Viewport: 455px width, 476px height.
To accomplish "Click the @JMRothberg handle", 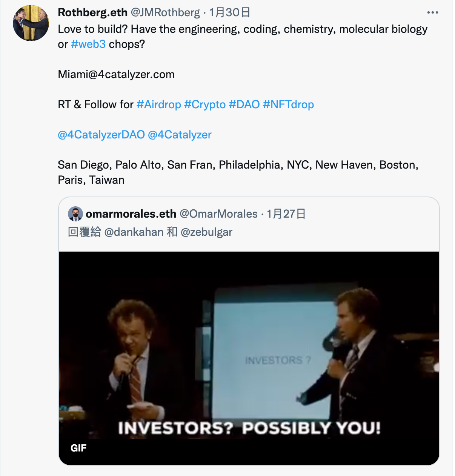I will (165, 12).
